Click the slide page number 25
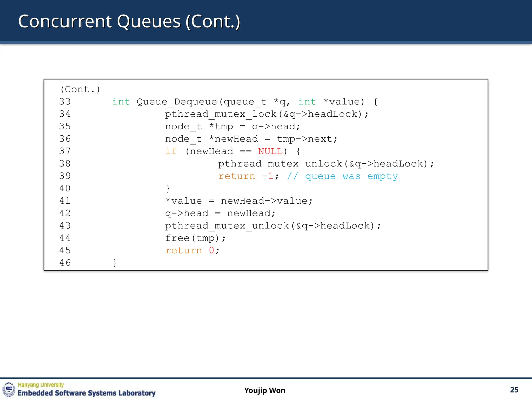Viewport: 532px width, 399px height. [x=514, y=390]
